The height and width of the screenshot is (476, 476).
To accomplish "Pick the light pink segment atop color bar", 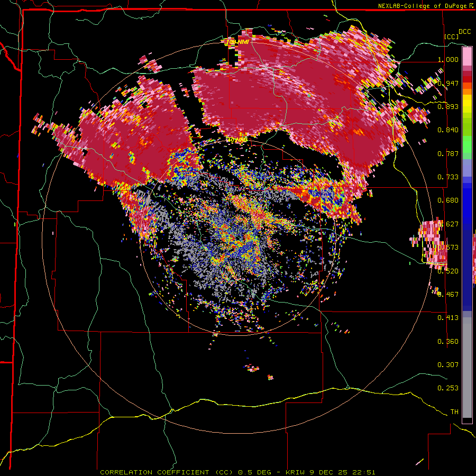I will click(x=467, y=56).
